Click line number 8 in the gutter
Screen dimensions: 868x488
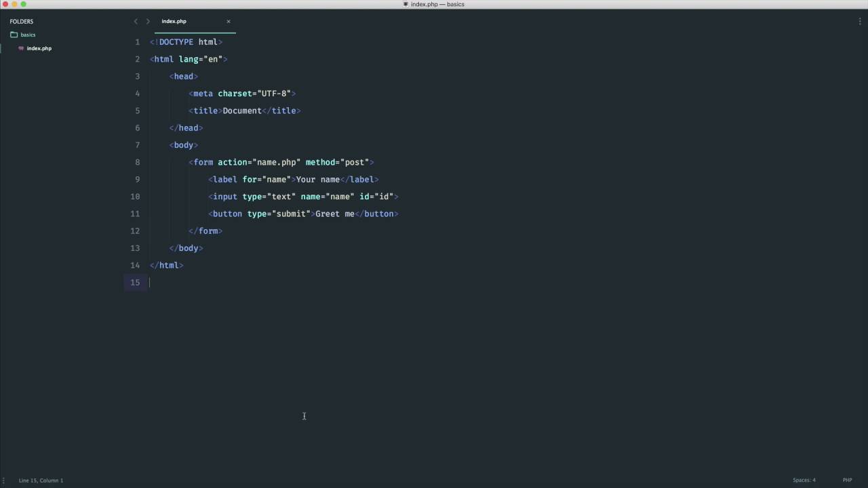tap(137, 162)
